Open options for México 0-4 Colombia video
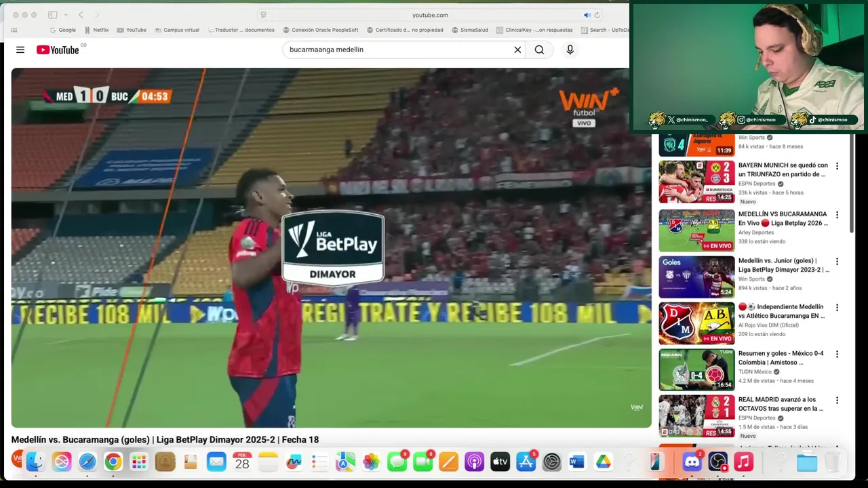The width and height of the screenshot is (868, 488). [x=837, y=354]
